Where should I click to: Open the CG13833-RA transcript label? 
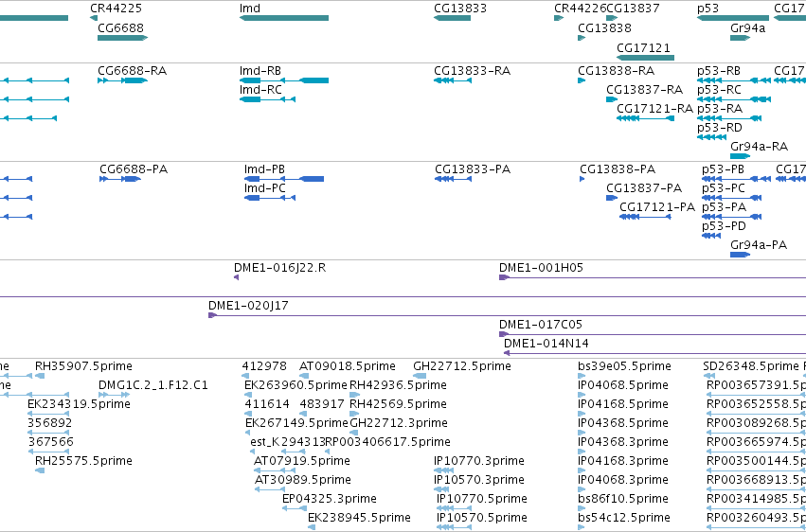[472, 71]
